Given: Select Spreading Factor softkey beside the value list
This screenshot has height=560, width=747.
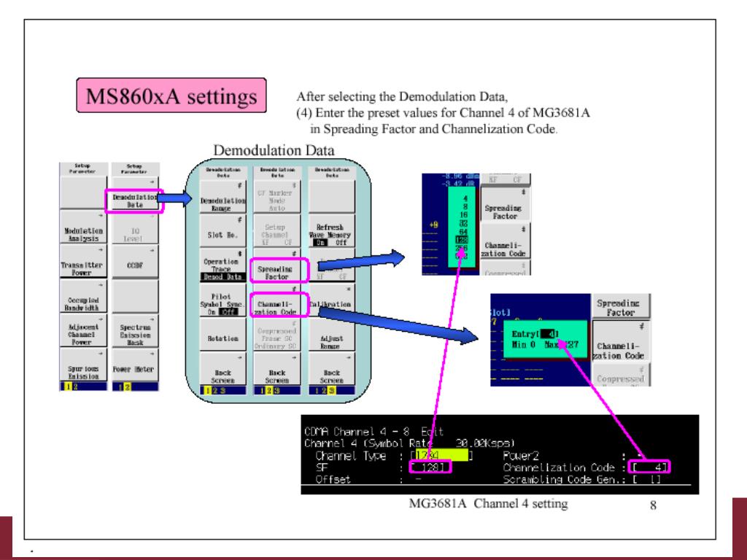Looking at the screenshot, I should tap(505, 204).
